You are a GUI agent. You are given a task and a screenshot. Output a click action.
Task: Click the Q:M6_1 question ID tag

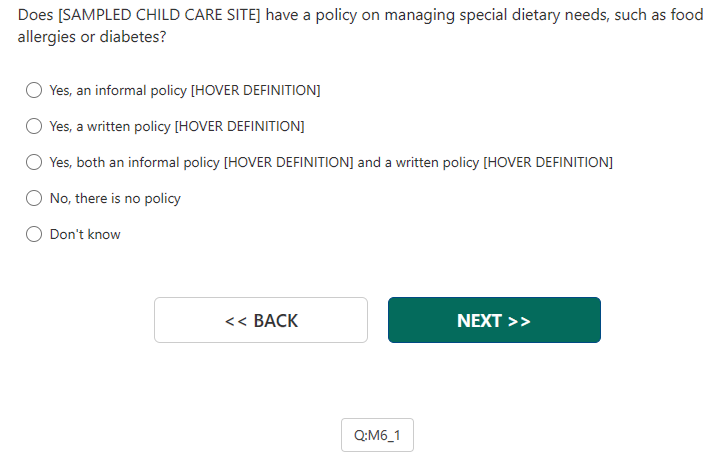[x=377, y=436]
